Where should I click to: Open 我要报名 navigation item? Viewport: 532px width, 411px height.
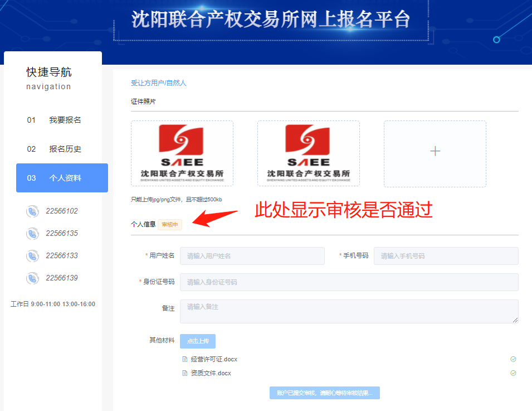click(x=65, y=120)
